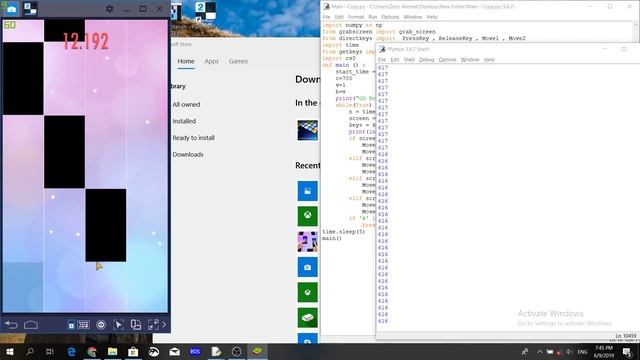Open File menu in Main - Copy.py editor
The width and height of the screenshot is (640, 360).
tap(326, 17)
